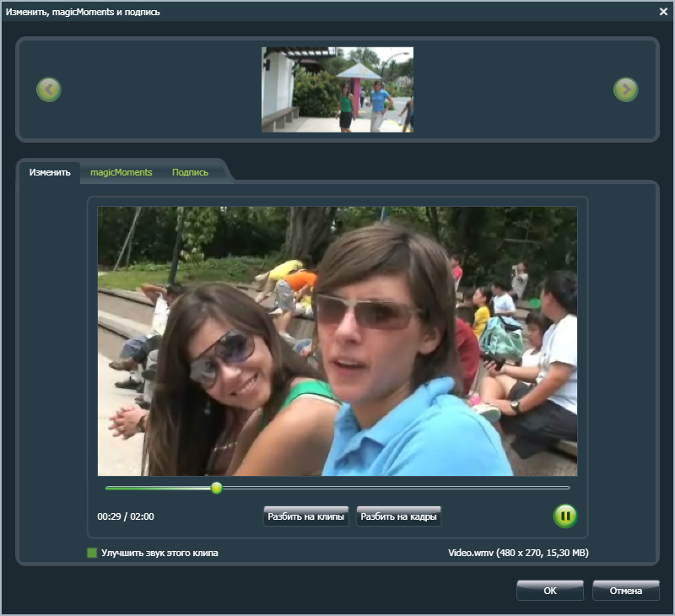Go to the next clip with right arrow
Image resolution: width=675 pixels, height=616 pixels.
tap(625, 89)
